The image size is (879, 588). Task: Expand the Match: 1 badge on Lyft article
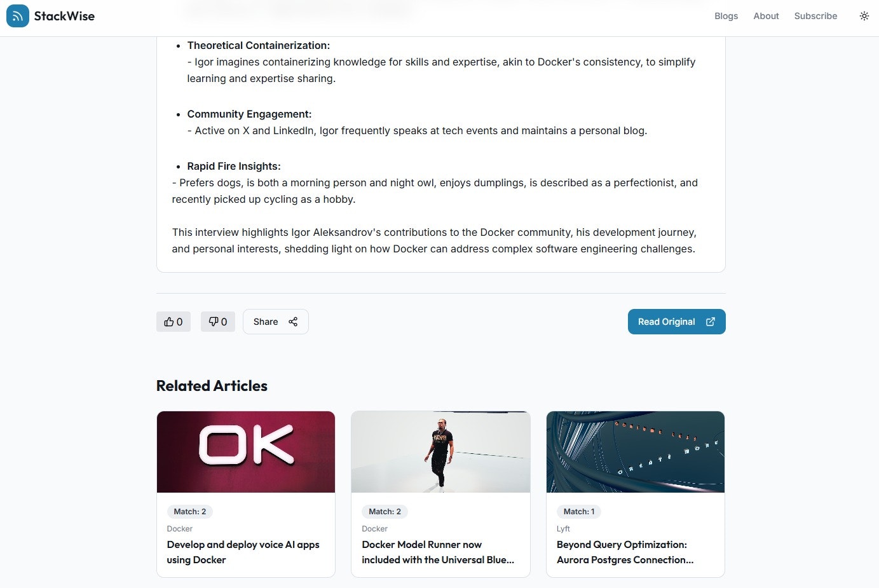tap(578, 511)
